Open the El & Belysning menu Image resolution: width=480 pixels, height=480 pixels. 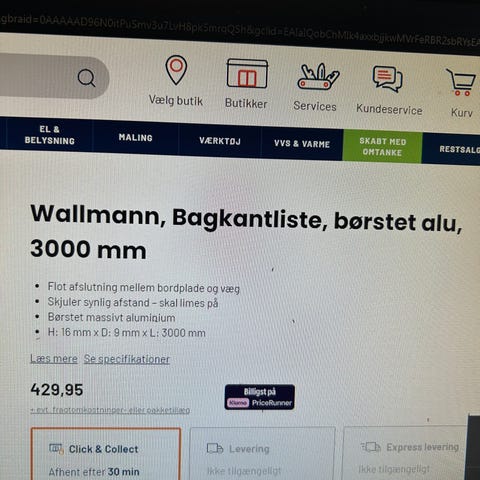(x=50, y=135)
